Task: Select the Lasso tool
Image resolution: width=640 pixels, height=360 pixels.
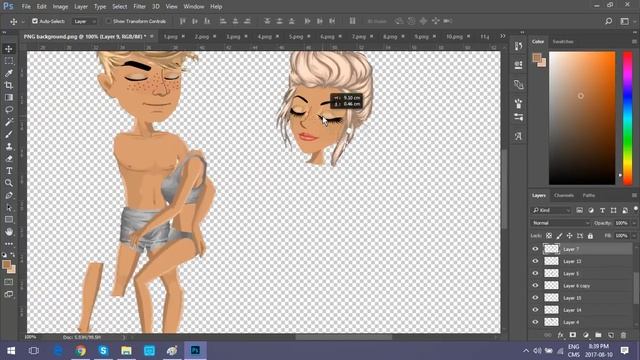Action: click(9, 110)
